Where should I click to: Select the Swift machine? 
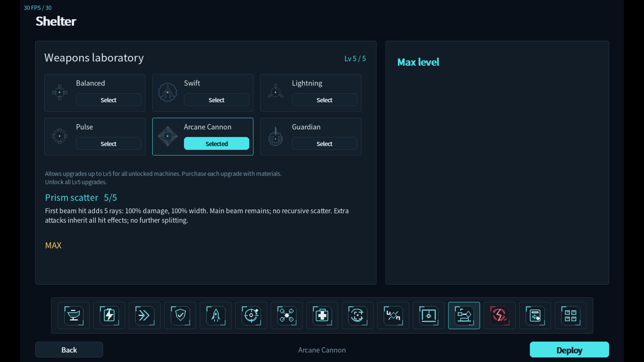(x=217, y=100)
